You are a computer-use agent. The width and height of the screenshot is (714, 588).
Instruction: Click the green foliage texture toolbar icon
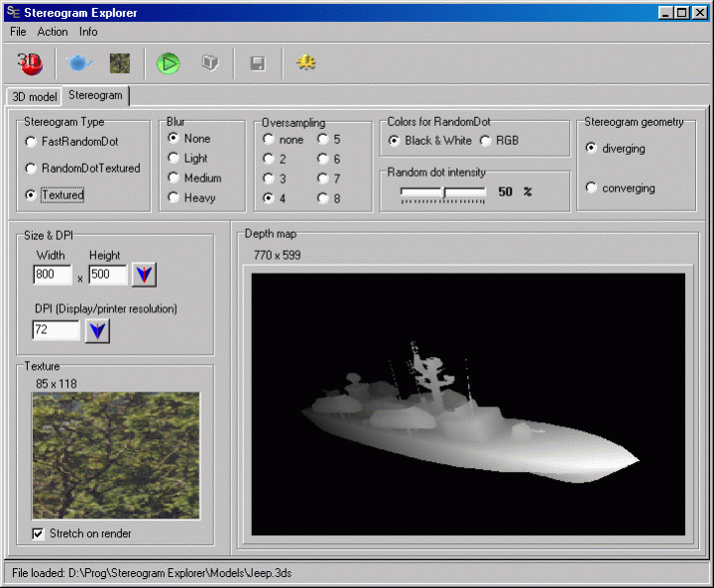pyautogui.click(x=120, y=63)
